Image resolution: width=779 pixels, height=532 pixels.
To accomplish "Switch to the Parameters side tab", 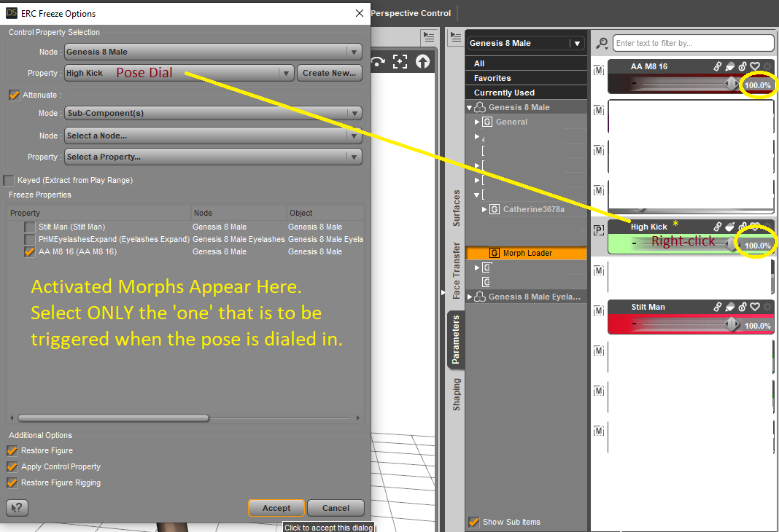I will click(456, 340).
